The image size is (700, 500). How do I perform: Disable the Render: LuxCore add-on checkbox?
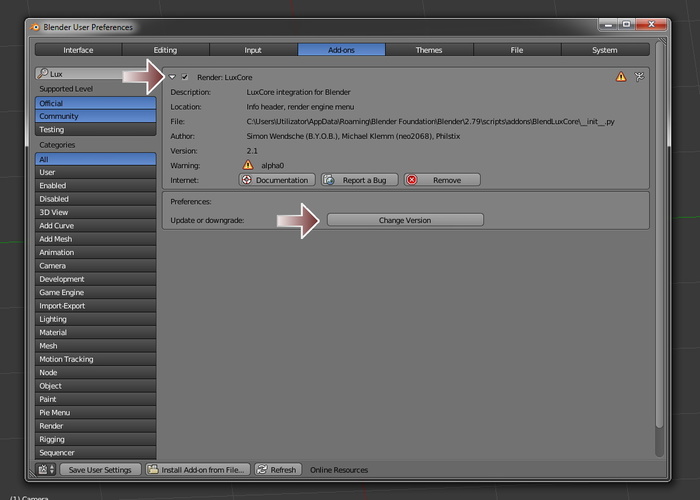185,76
